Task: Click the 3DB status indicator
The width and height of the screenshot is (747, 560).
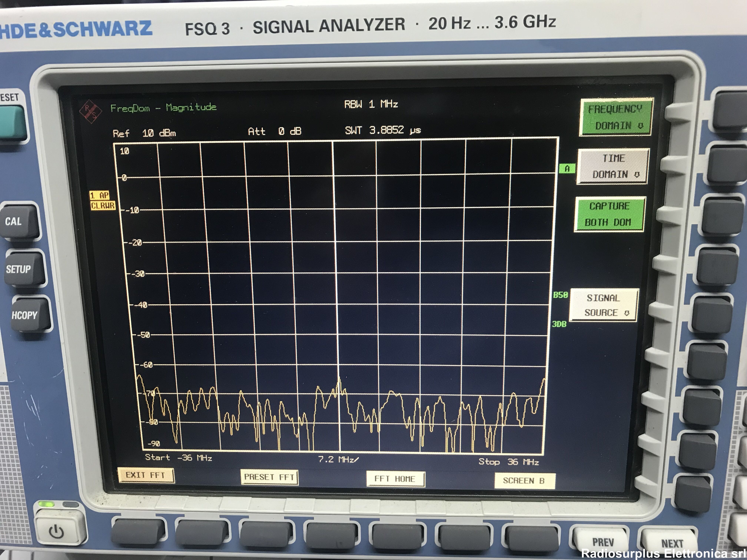Action: tap(559, 324)
